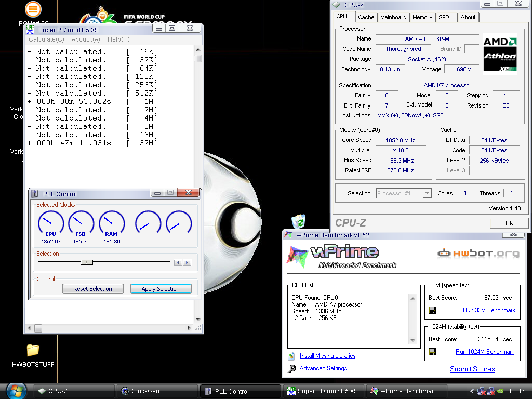Switch to the Mainboard tab in CPU-Z
This screenshot has width=532, height=399.
pyautogui.click(x=393, y=17)
